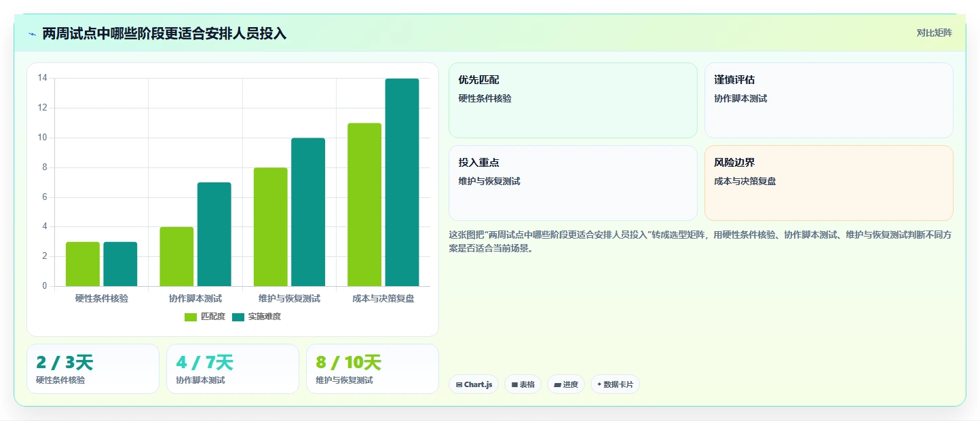
Task: Click the 匹配度 bar for 协作脚本测试
Action: click(x=176, y=257)
